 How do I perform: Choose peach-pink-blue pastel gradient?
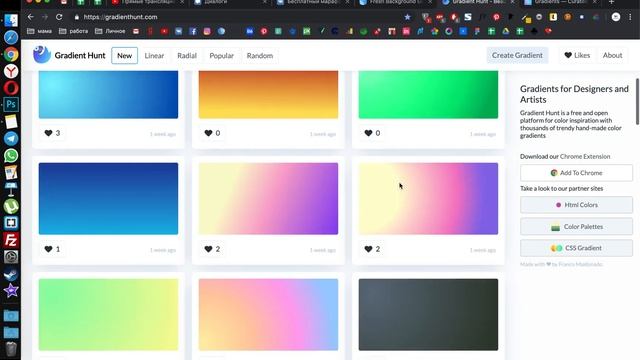click(x=268, y=315)
